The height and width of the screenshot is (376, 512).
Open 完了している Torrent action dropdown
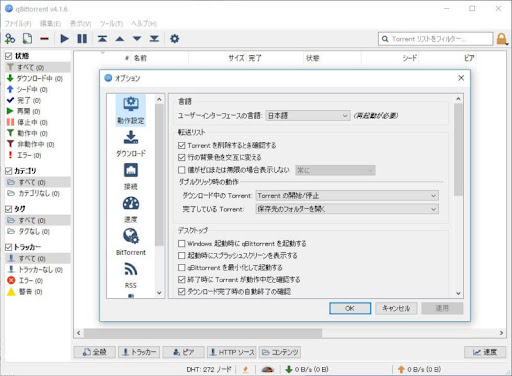(347, 209)
